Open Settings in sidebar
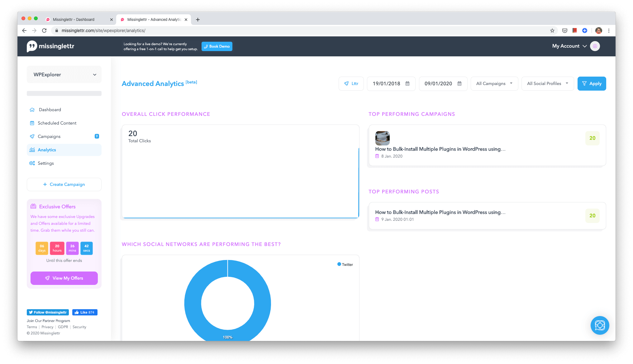The width and height of the screenshot is (633, 364). (64, 163)
